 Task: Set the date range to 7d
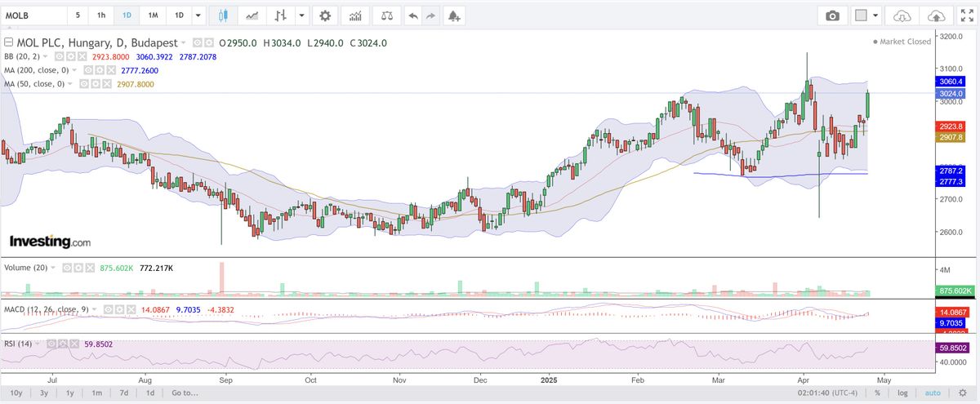point(123,393)
